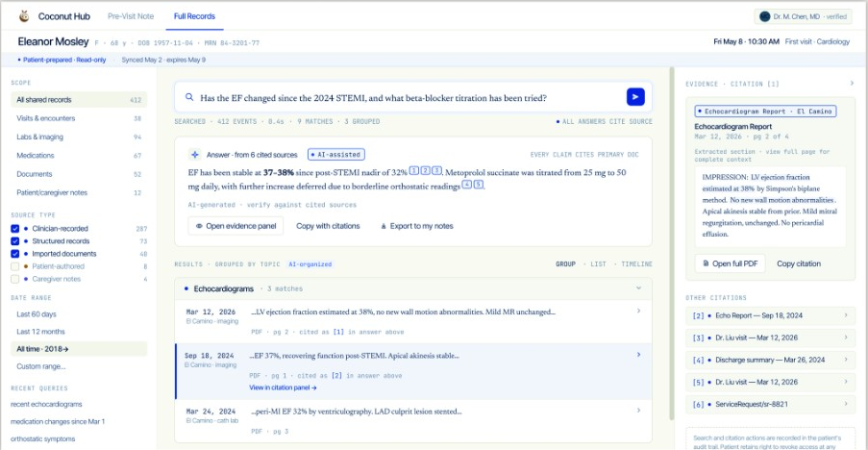Image resolution: width=868 pixels, height=450 pixels.
Task: Click the AI-assisted badge
Action: click(336, 155)
